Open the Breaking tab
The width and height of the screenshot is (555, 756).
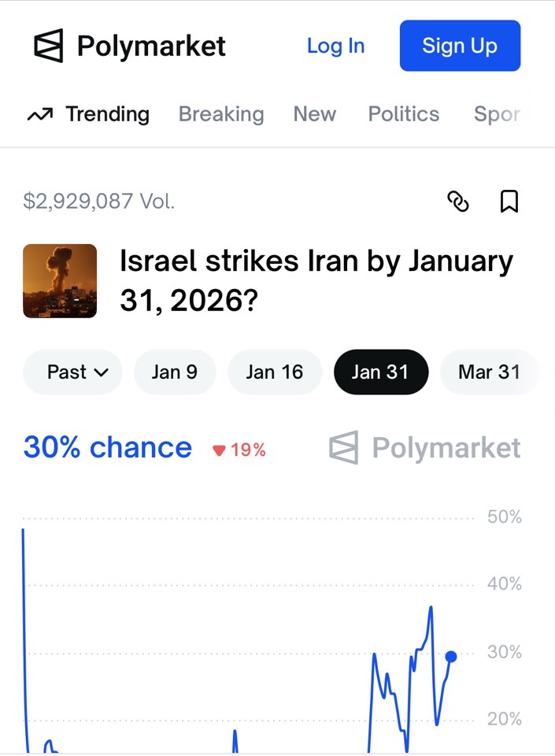(221, 114)
